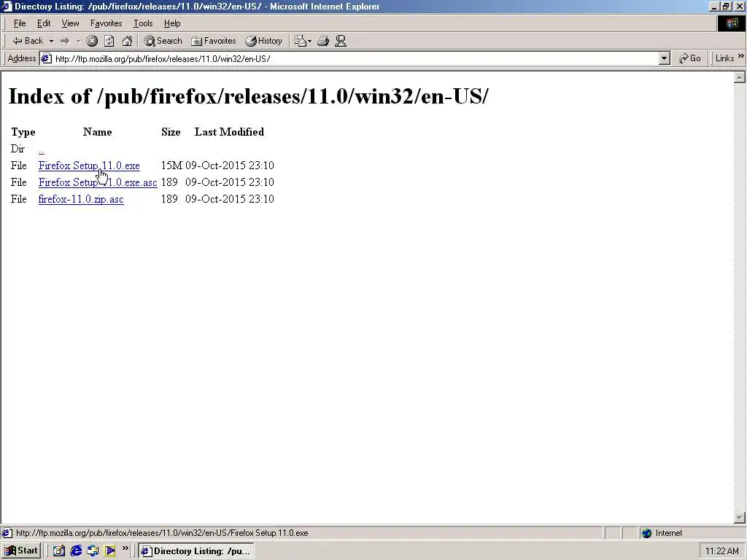Open the Forward history dropdown arrow
The height and width of the screenshot is (560, 747).
coord(78,41)
